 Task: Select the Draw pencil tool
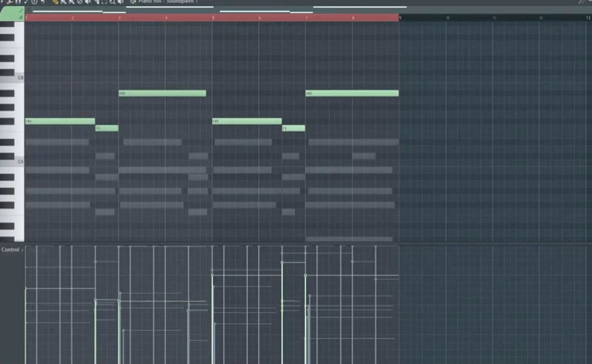coord(55,2)
